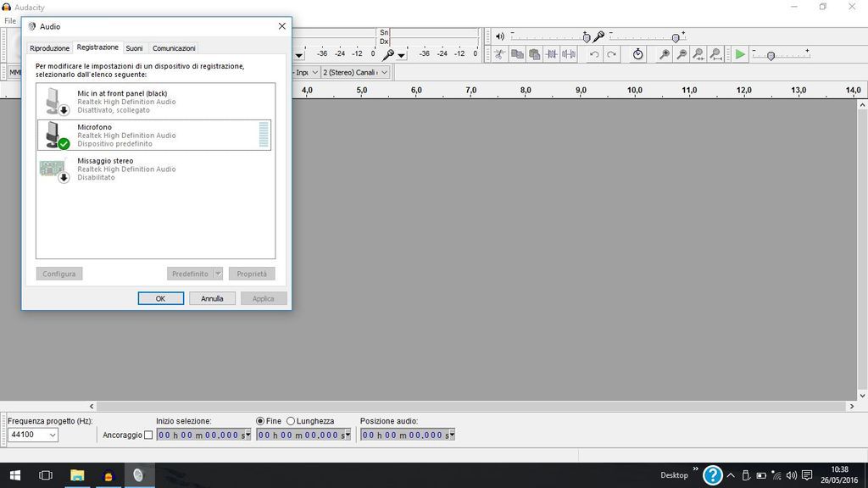Open the Suoni tab

click(x=134, y=48)
